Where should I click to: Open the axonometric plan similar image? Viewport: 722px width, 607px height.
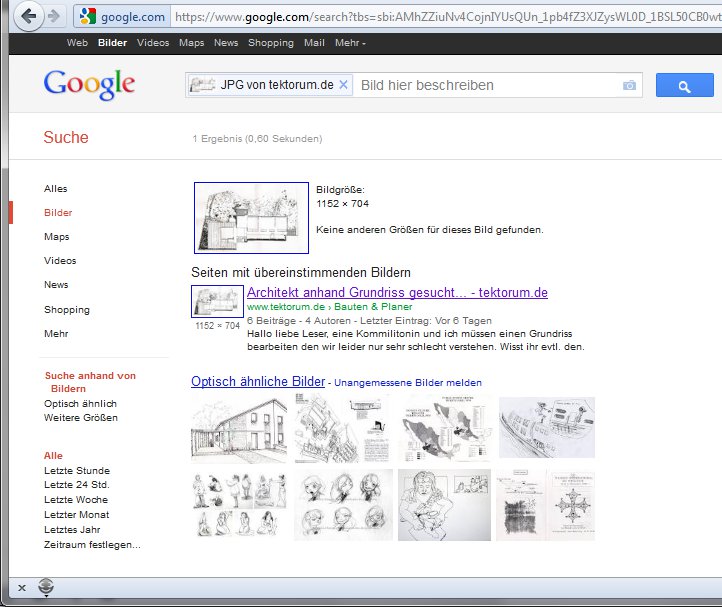[x=341, y=428]
